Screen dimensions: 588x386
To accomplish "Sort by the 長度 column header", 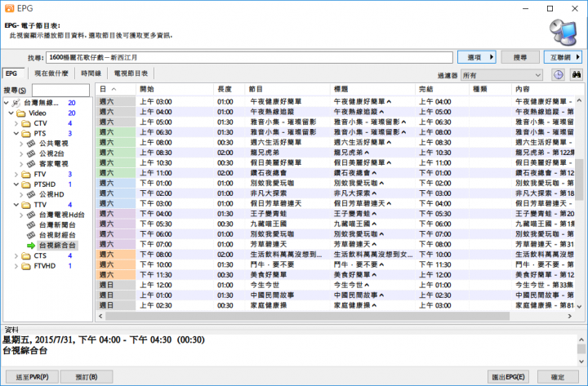I will tap(229, 89).
